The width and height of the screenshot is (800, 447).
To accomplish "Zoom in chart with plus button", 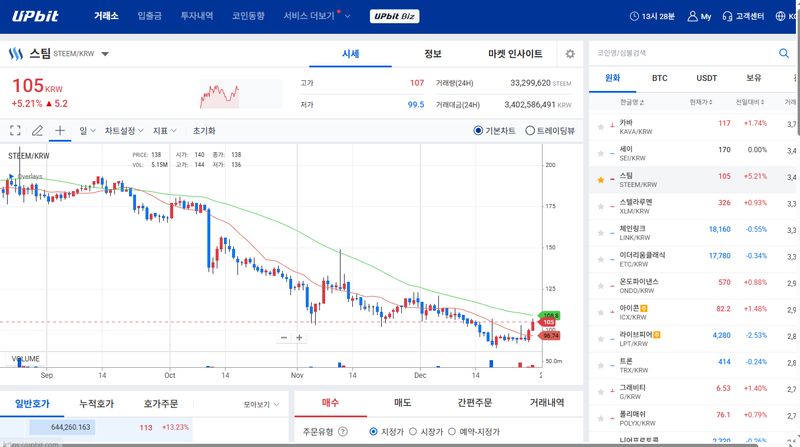I will point(299,337).
